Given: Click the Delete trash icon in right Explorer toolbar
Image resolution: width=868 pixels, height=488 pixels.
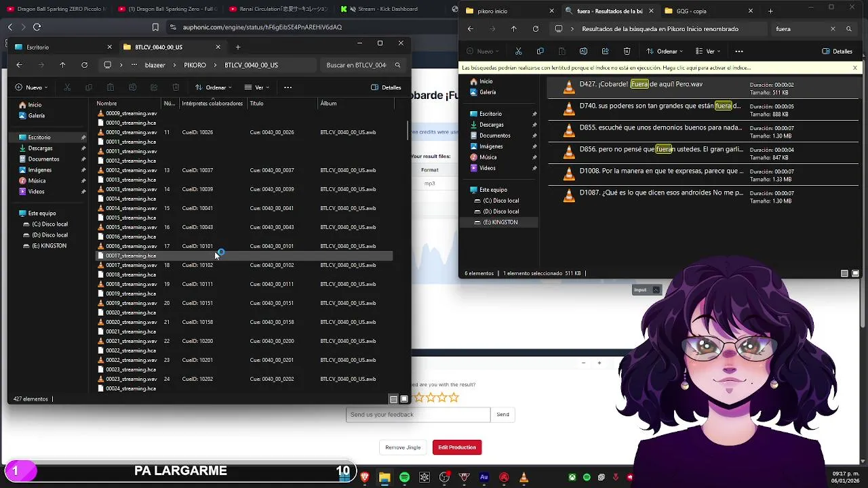Looking at the screenshot, I should click(x=627, y=52).
